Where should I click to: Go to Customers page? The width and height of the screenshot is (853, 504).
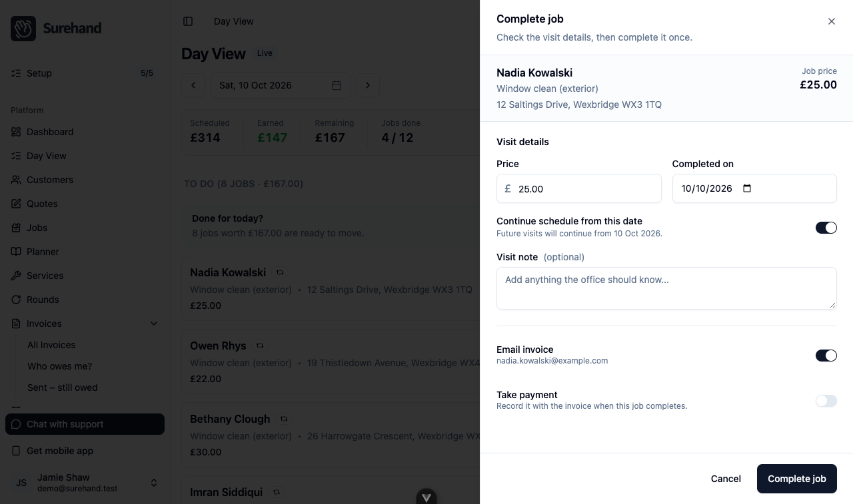[85, 180]
